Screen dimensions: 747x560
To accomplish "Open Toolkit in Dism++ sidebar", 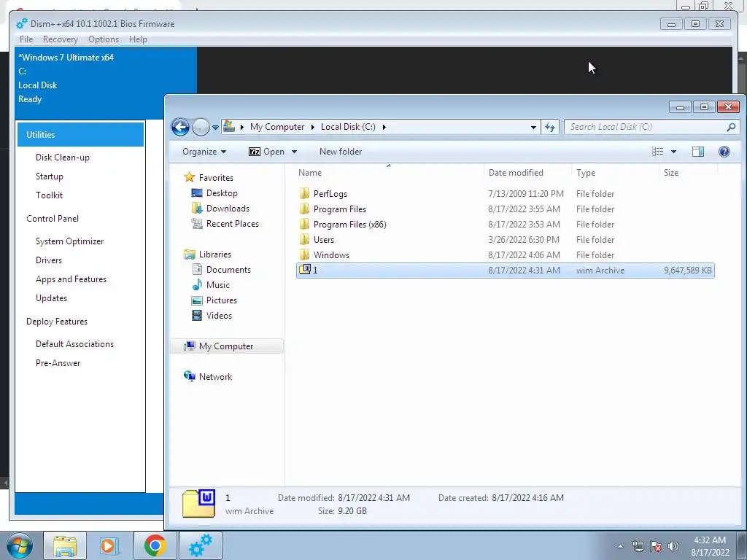I will click(x=49, y=195).
